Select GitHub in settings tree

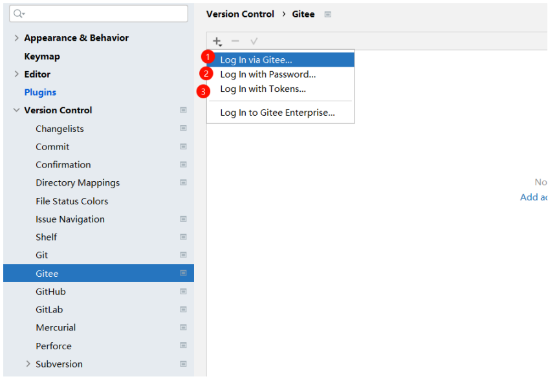tap(50, 292)
